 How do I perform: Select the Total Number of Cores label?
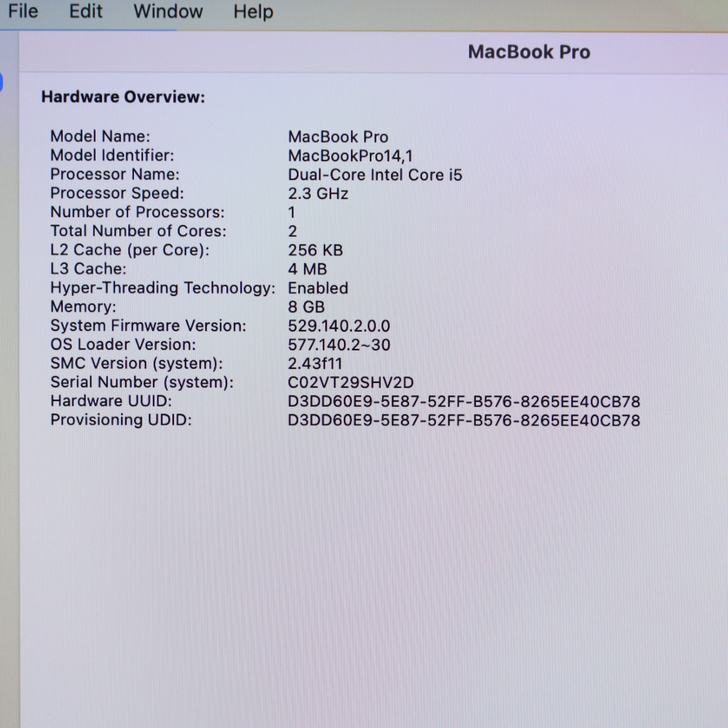138,231
